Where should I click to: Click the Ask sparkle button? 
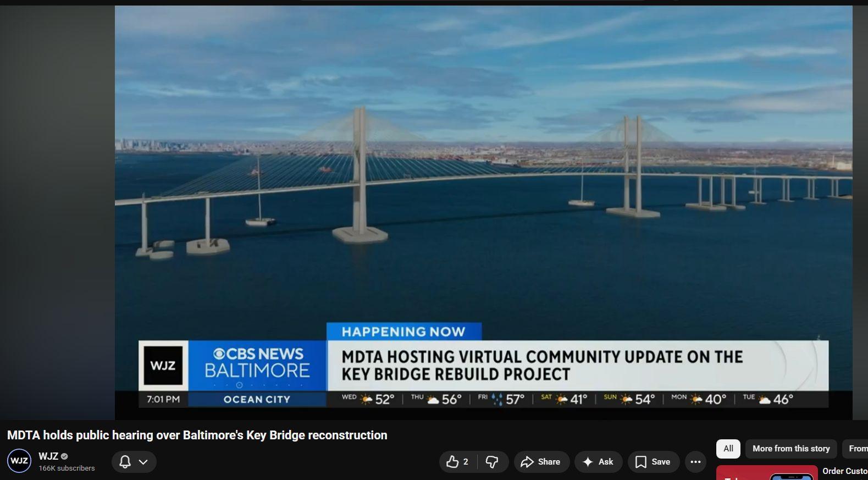point(598,462)
